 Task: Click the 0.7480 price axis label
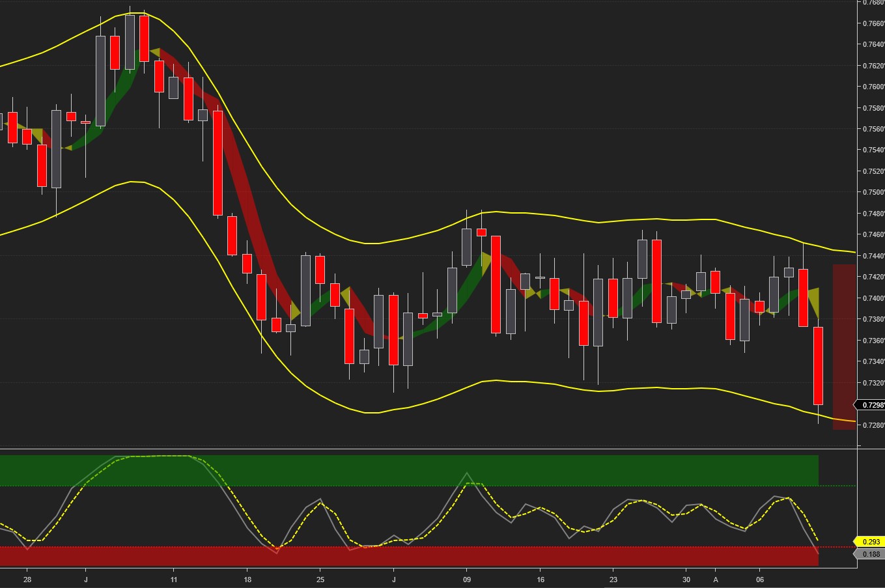(x=873, y=214)
